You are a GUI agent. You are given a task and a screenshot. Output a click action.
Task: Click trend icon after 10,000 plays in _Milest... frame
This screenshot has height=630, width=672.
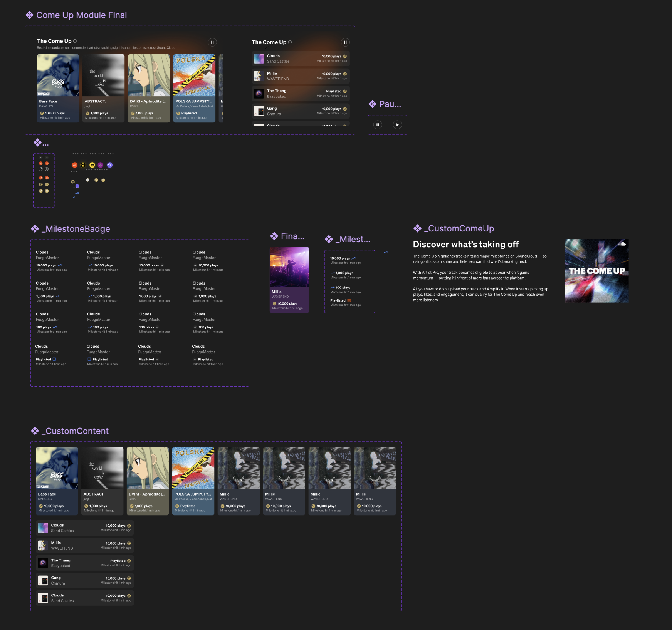coord(353,258)
